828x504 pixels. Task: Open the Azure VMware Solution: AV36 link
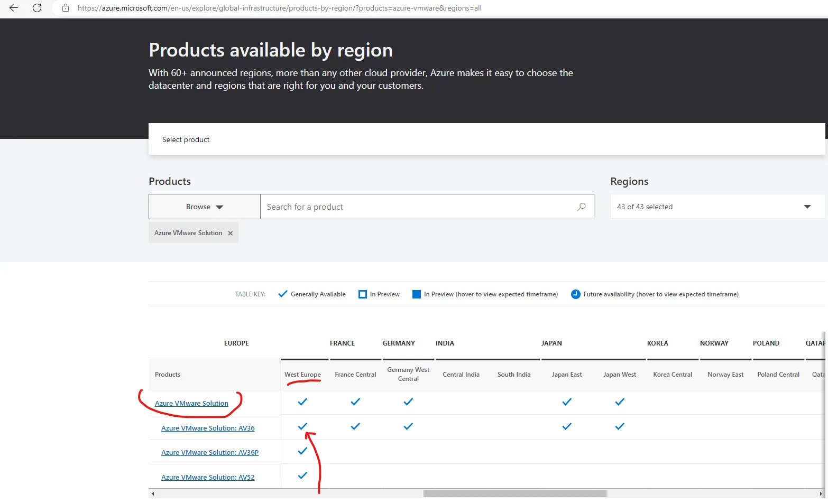pyautogui.click(x=208, y=428)
